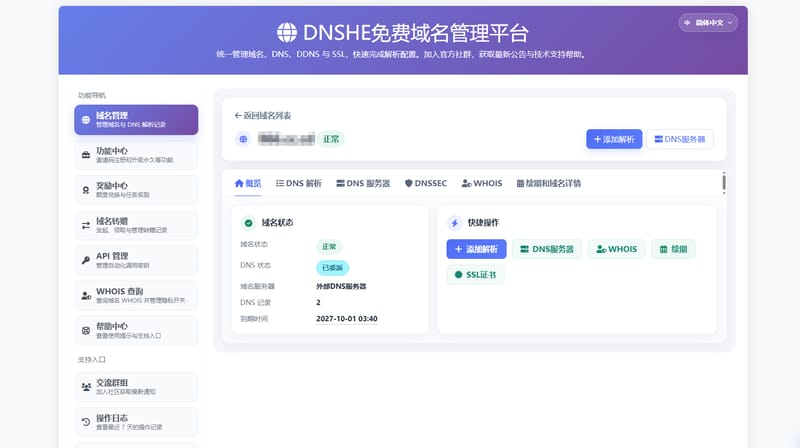Viewport: 800px width, 448px height.
Task: Click the 正常 badge beside the domain name
Action: [331, 139]
